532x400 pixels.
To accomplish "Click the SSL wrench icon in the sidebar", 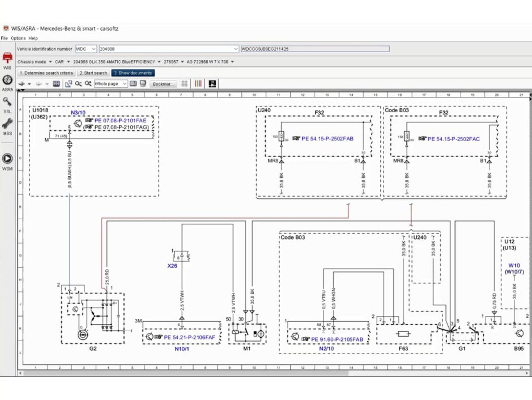I will point(7,102).
